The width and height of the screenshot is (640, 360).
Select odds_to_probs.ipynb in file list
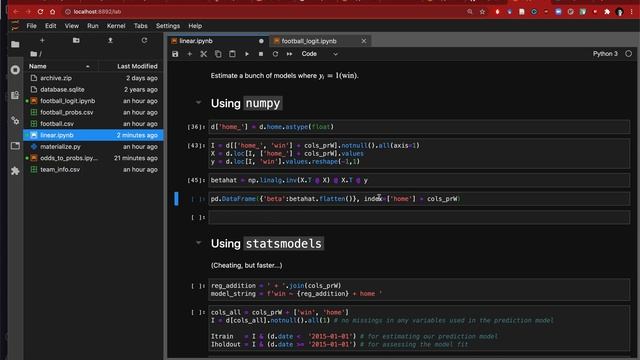(93, 158)
